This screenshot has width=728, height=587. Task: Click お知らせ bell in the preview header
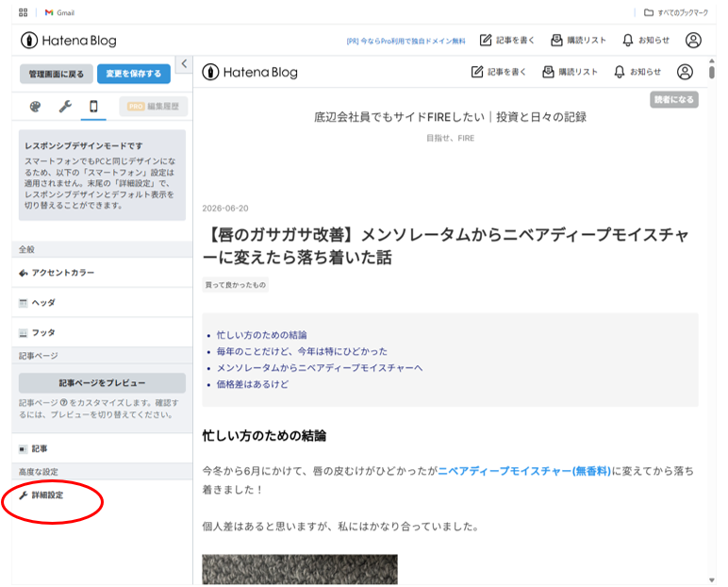click(x=637, y=72)
